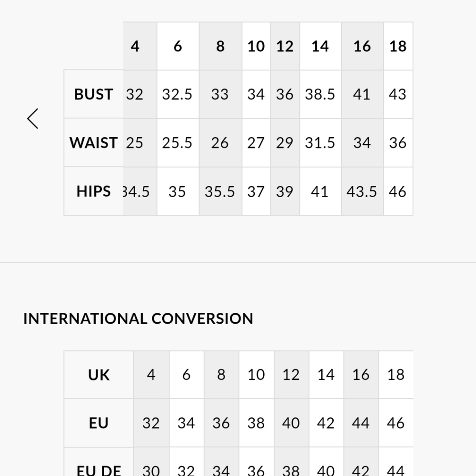Select size 4 column header
This screenshot has height=476, width=476.
[135, 46]
